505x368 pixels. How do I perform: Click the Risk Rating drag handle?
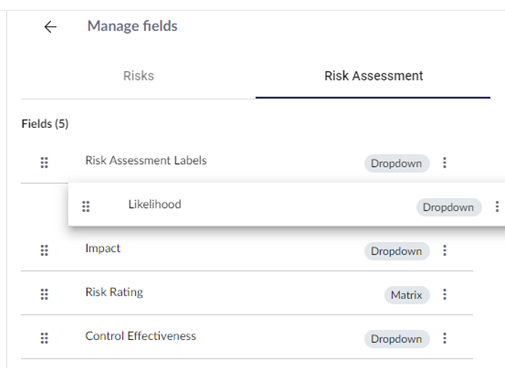[44, 294]
